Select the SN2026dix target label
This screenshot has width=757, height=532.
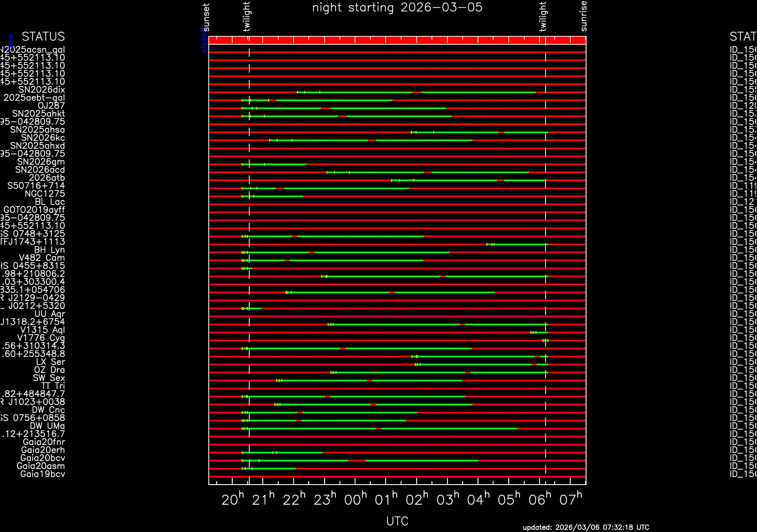(41, 90)
